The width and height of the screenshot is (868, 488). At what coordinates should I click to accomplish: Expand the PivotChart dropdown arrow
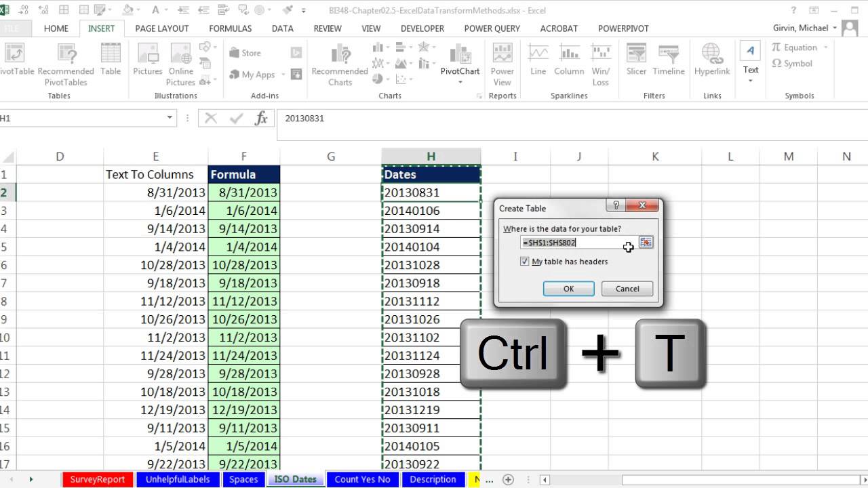coord(460,83)
